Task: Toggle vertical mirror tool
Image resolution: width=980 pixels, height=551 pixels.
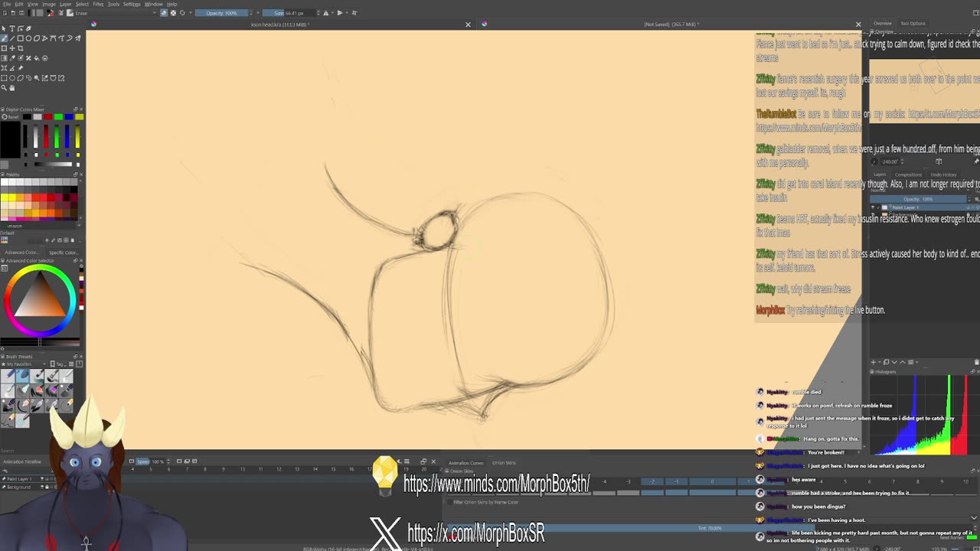Action: tap(340, 13)
